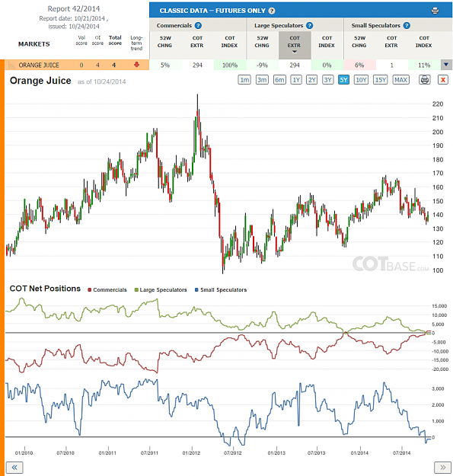The height and width of the screenshot is (476, 453).
Task: Select the 10Y time range
Action: (x=361, y=80)
